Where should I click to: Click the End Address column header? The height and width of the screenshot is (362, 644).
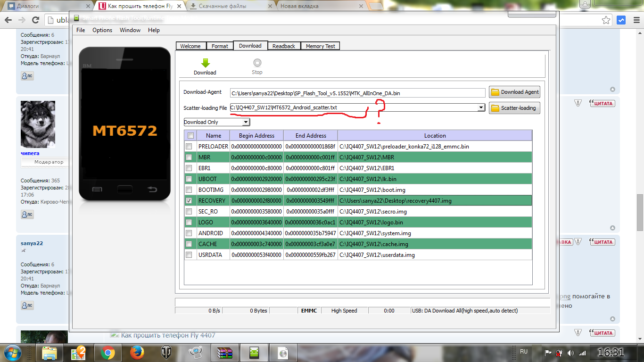(311, 135)
